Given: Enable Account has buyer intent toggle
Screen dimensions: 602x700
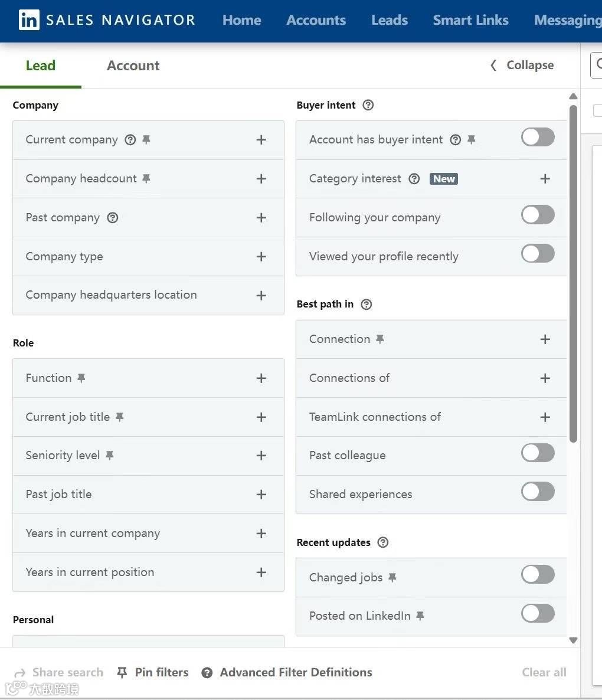Looking at the screenshot, I should tap(538, 137).
